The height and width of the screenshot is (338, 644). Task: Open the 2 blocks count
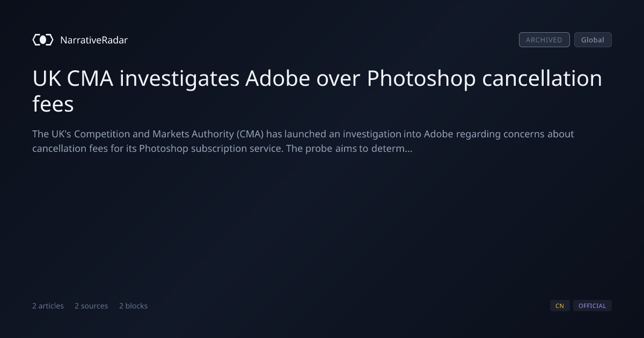[133, 306]
